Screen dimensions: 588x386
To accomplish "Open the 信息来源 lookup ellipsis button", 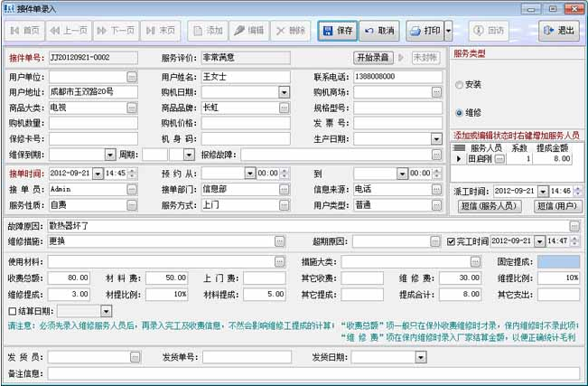I will tap(436, 190).
